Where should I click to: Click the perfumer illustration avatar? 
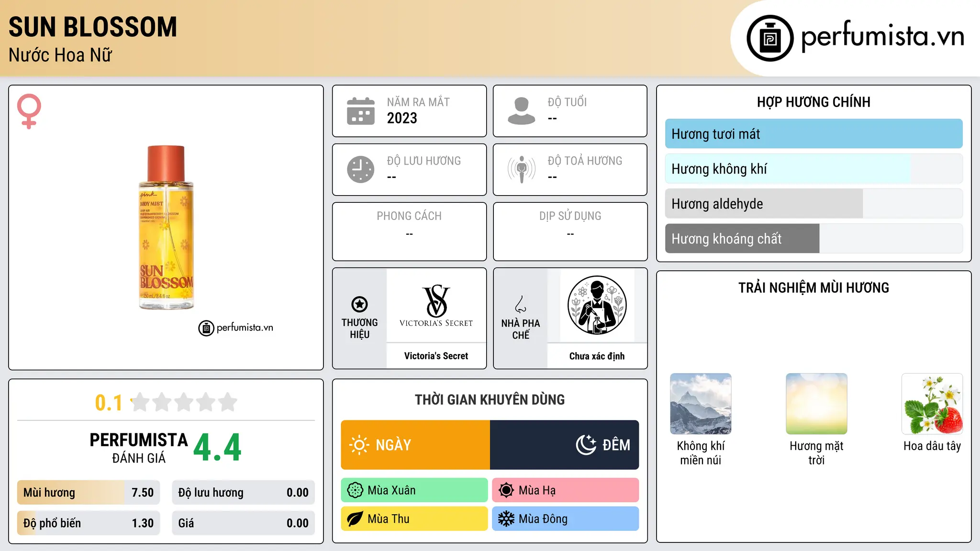coord(597,305)
